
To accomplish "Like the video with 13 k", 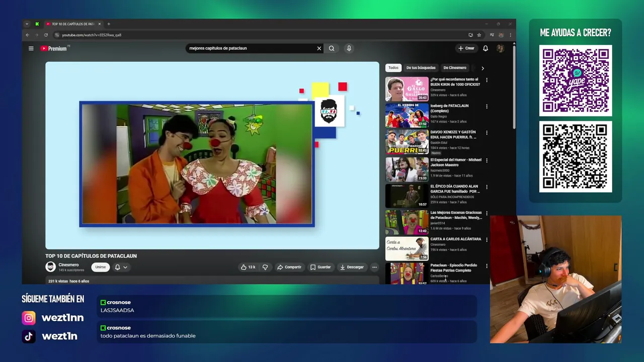I will [x=248, y=267].
